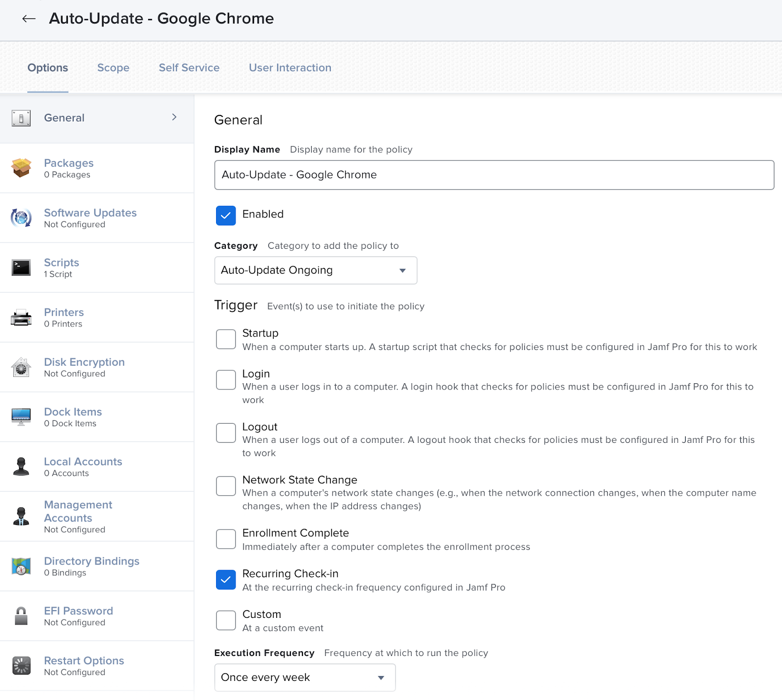Open the Local Accounts link
The height and width of the screenshot is (700, 782).
coord(83,461)
